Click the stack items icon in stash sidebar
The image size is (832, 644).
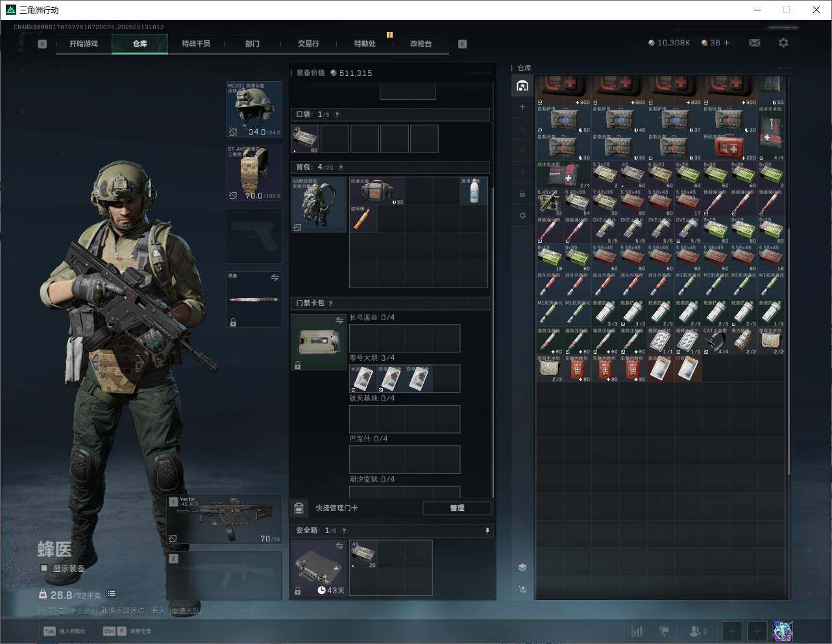tap(522, 567)
